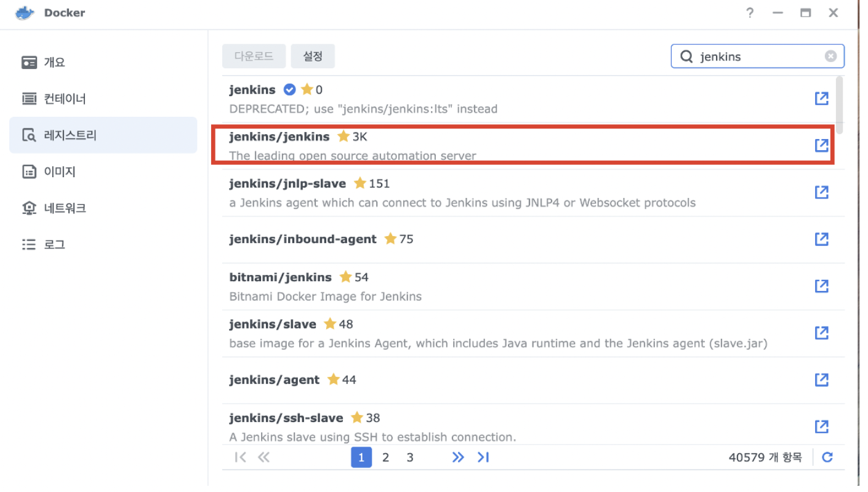Click the star icon on bitnami/jenkins
Viewport: 868px width, 492px height.
(x=346, y=277)
